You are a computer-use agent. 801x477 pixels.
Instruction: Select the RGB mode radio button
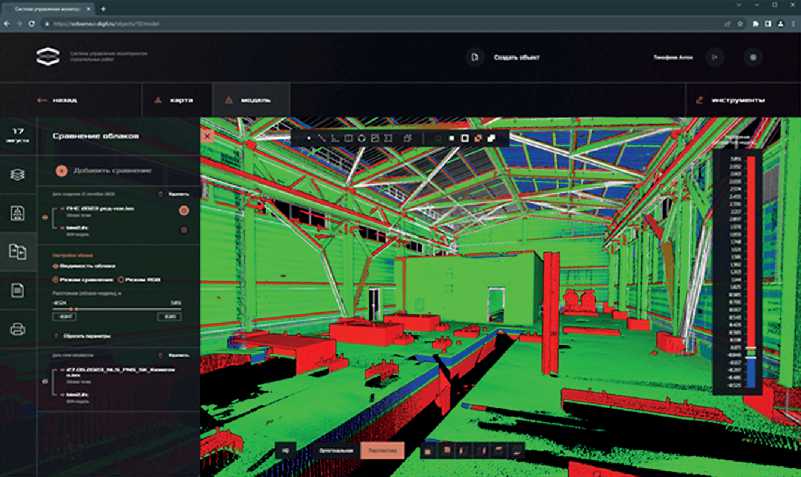pos(121,280)
